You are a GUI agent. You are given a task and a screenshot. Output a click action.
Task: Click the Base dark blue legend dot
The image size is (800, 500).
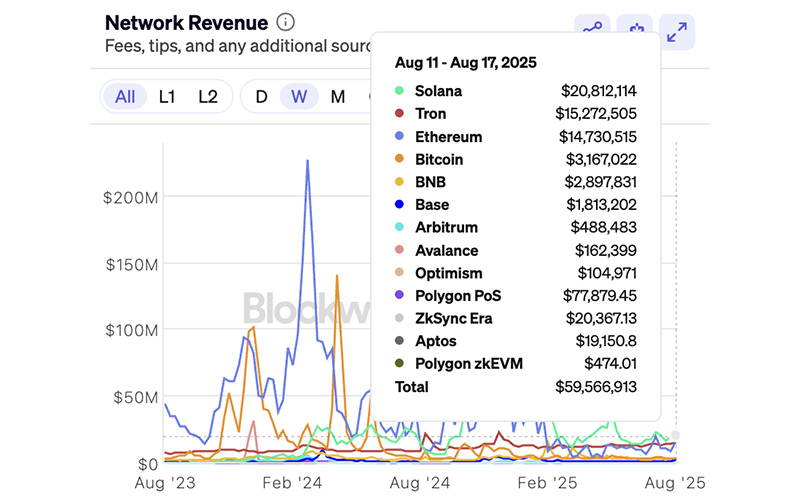click(x=399, y=205)
